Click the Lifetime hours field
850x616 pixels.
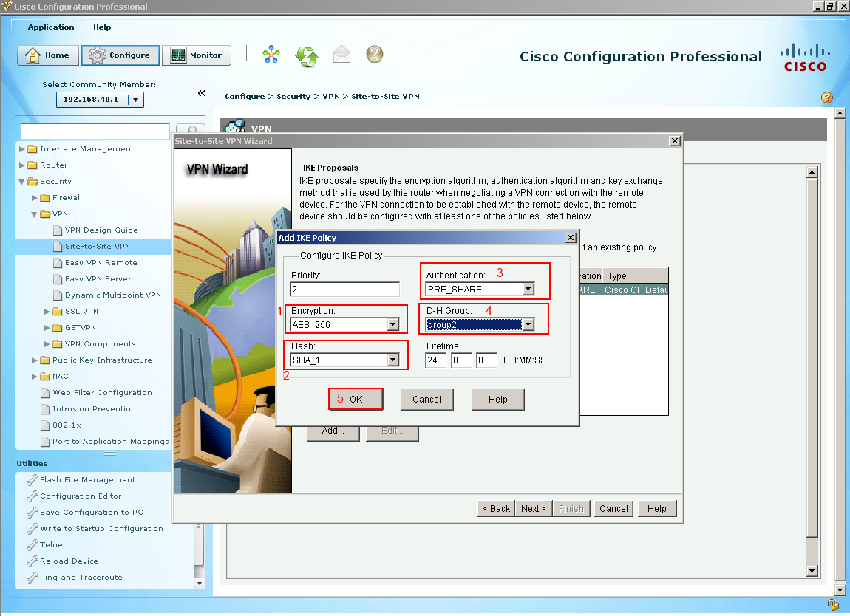pos(436,360)
